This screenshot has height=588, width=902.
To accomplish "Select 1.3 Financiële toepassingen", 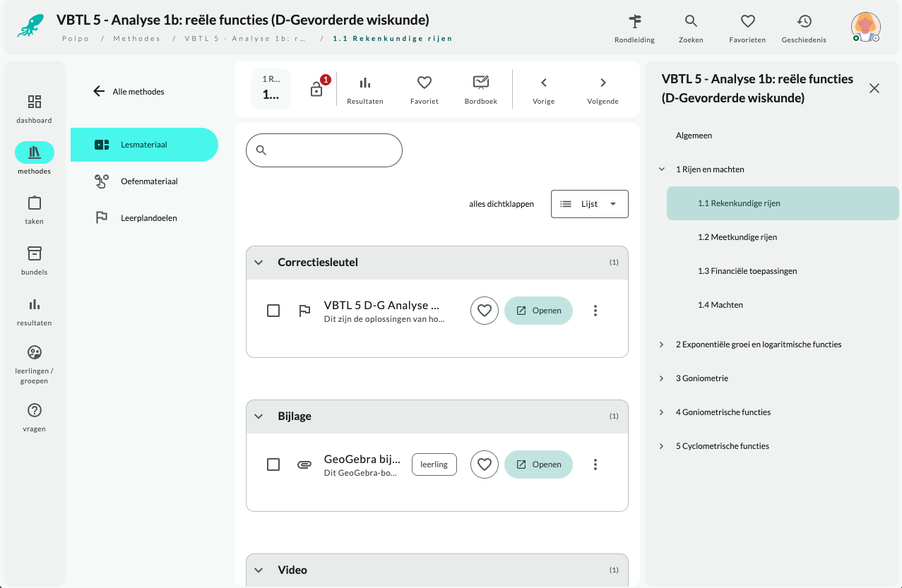I will [747, 271].
